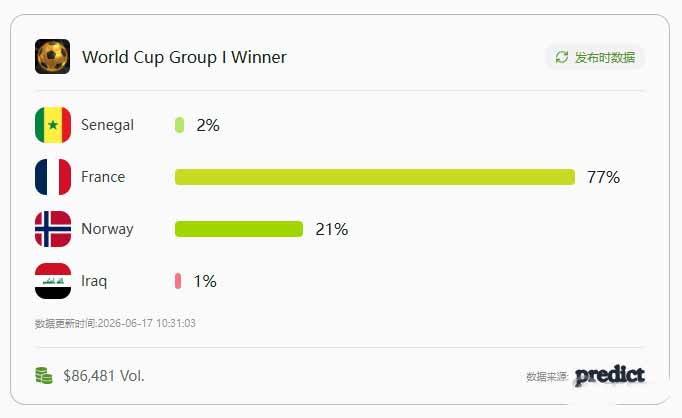Click the data update timestamp text
Image resolution: width=682 pixels, height=418 pixels.
pos(115,323)
